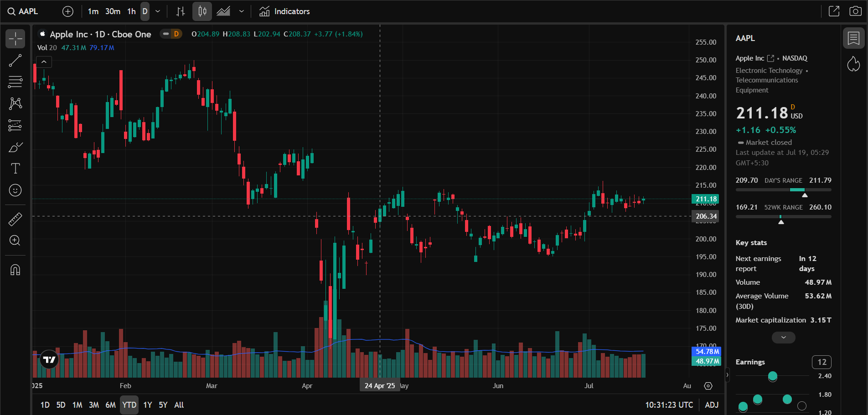Click the 10:31:23 UTC timezone clock
The height and width of the screenshot is (415, 868).
[x=669, y=405]
